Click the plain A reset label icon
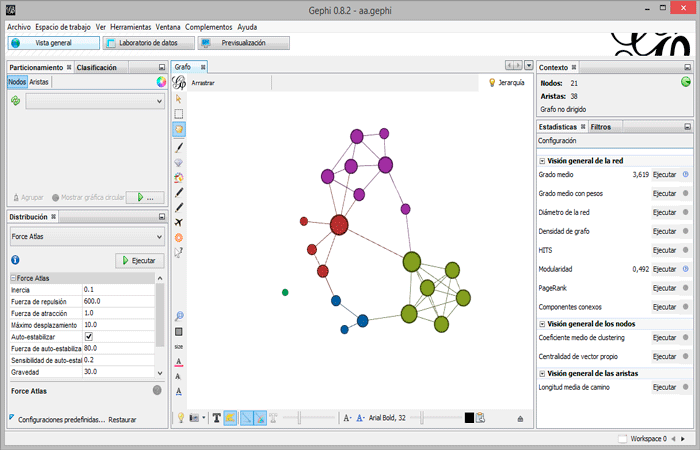Image resolution: width=700 pixels, height=450 pixels. coord(178,376)
